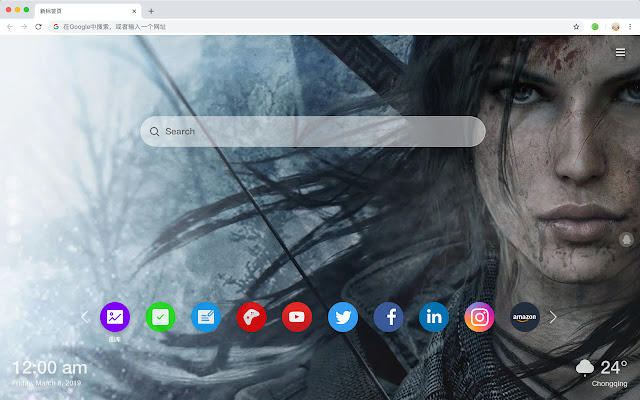The width and height of the screenshot is (640, 400).
Task: Select the current new tab page tab
Action: 88,11
